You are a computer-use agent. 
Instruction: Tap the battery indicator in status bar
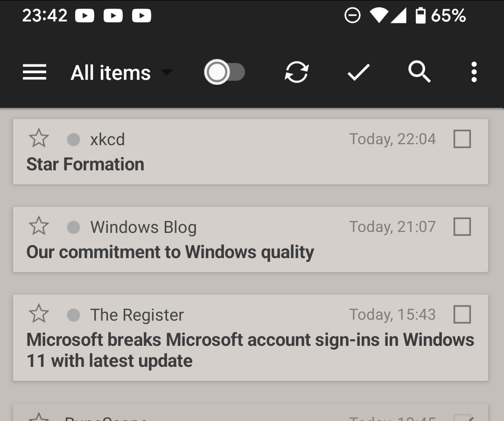coord(420,16)
